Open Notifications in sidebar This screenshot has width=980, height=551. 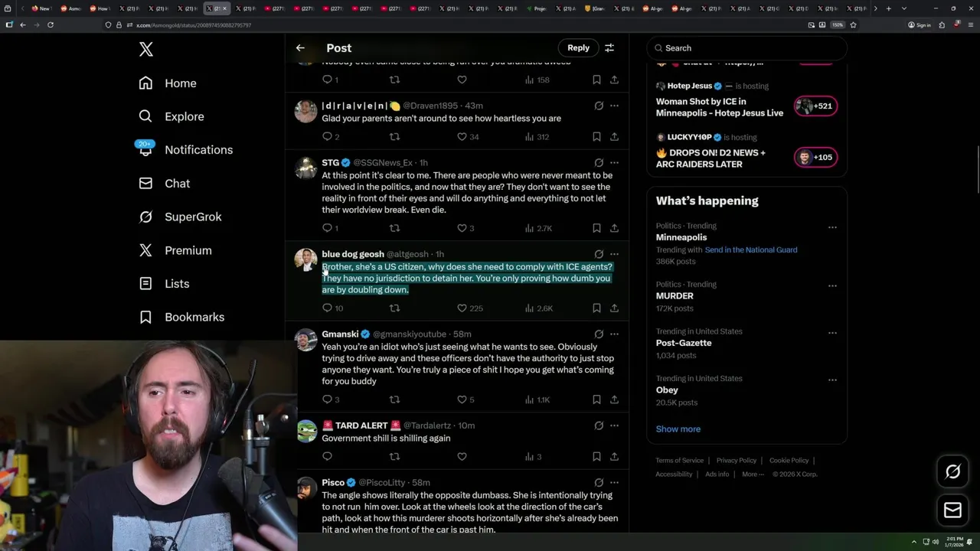[185, 150]
